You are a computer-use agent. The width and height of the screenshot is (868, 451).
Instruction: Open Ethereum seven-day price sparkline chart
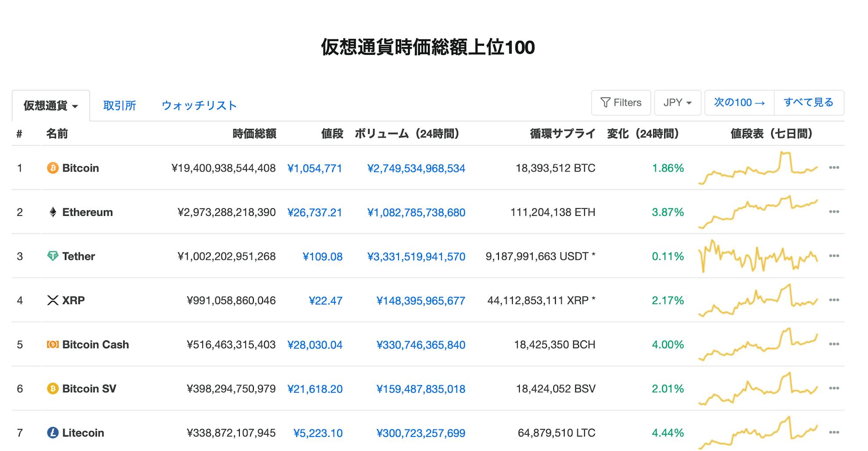coord(758,212)
